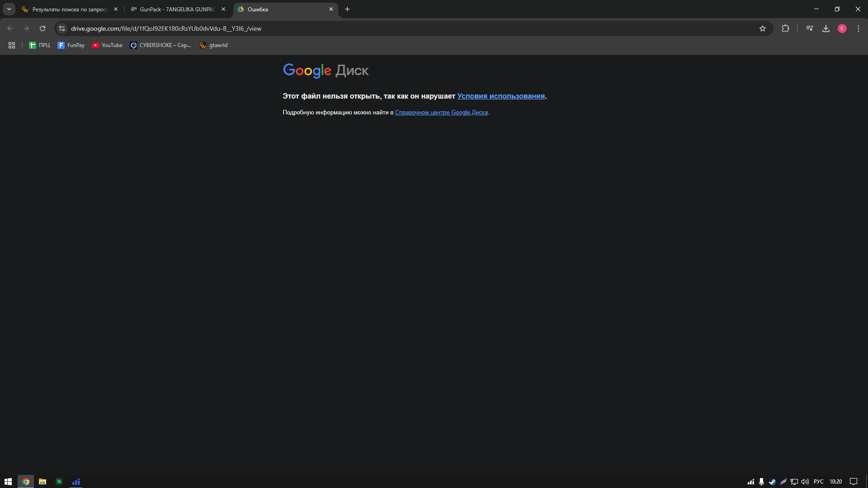Restore down the Chrome window

pyautogui.click(x=837, y=9)
